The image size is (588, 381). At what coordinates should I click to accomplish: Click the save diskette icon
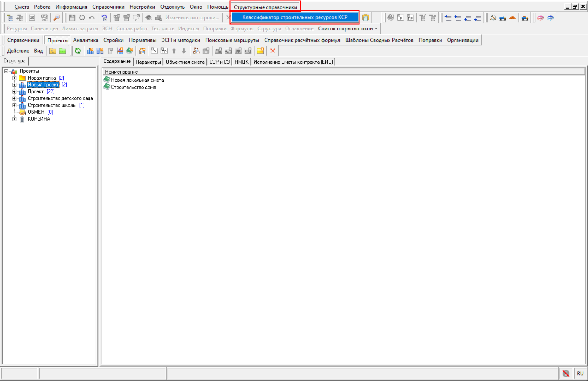72,18
